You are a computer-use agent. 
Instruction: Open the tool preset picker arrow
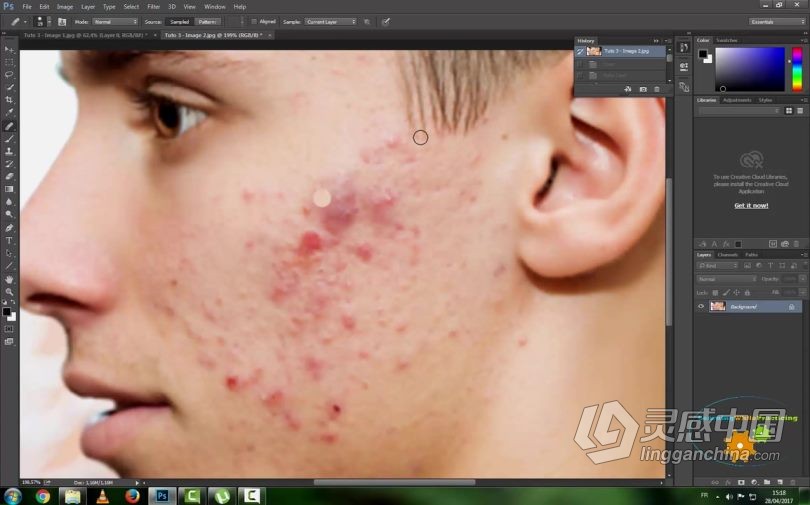point(25,22)
